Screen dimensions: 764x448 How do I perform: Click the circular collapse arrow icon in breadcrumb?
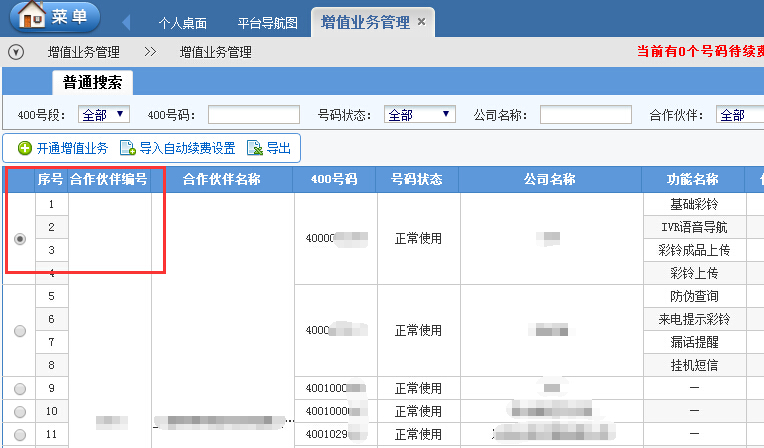pos(14,52)
